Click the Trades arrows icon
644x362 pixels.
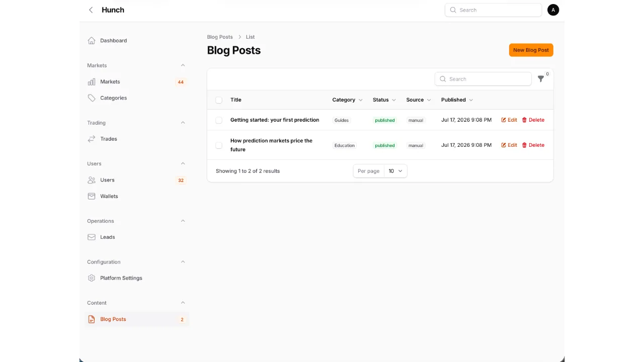point(92,139)
